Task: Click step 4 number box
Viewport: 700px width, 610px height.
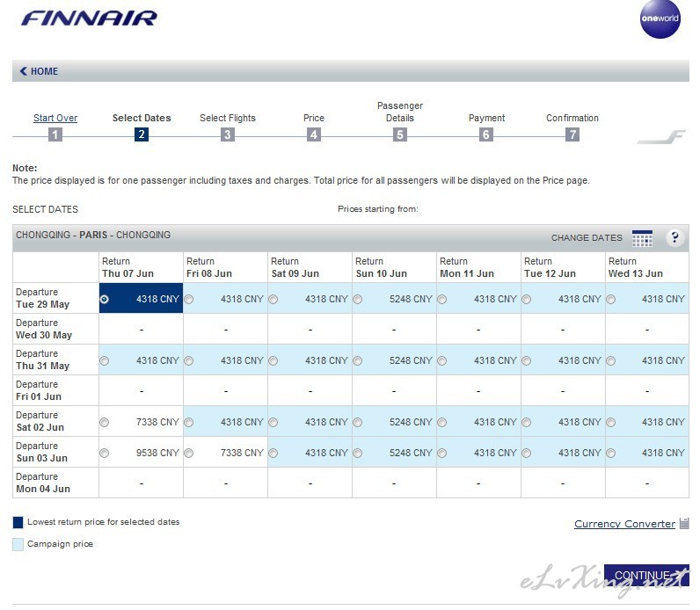Action: pos(314,134)
